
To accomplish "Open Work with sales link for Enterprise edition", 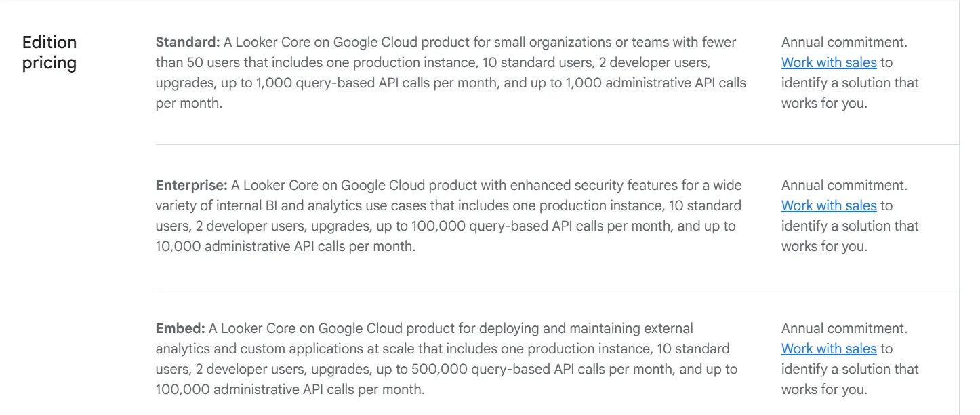I will tap(829, 205).
